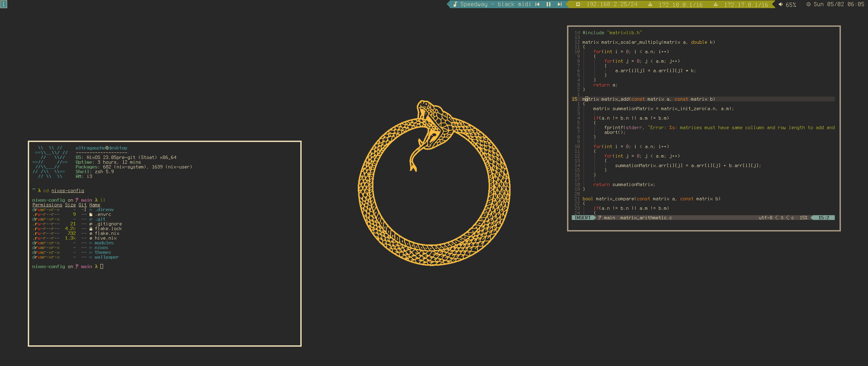Skip to the previous track
868x366 pixels.
(x=537, y=4)
